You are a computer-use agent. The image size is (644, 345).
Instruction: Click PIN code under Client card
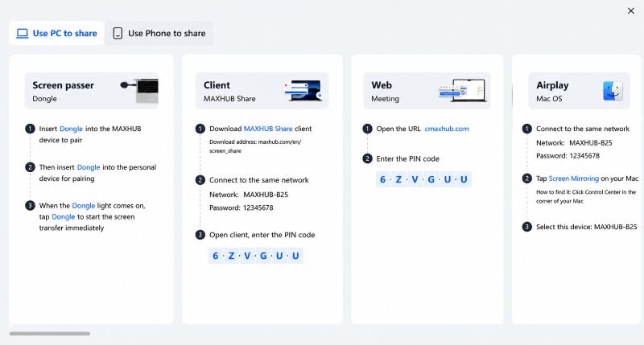[255, 256]
